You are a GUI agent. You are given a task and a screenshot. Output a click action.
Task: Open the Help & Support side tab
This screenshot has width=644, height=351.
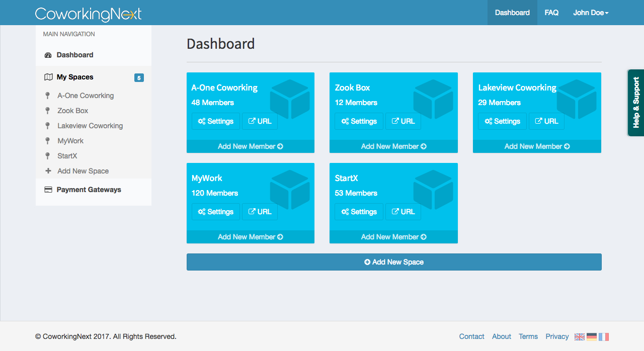[636, 103]
